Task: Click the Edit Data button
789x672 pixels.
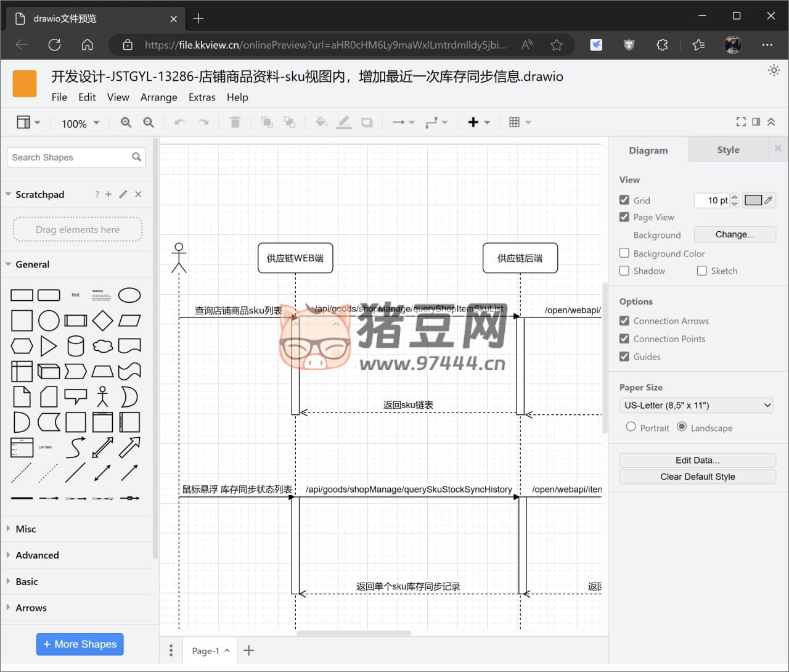Action: coord(697,460)
